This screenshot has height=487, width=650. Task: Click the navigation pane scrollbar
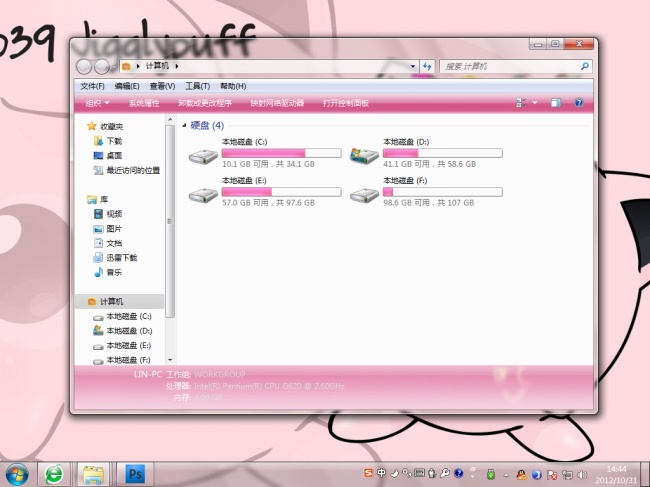[170, 221]
